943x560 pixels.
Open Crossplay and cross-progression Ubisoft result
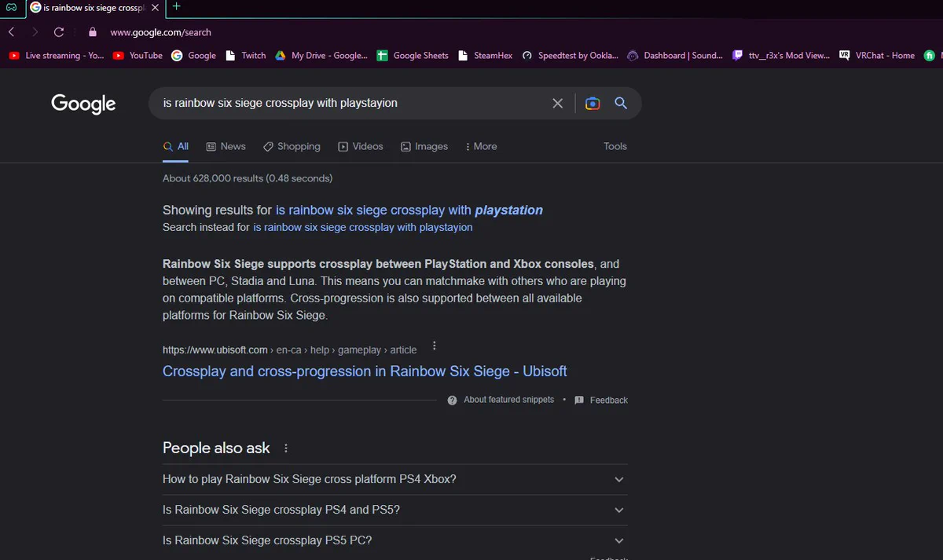(x=365, y=372)
